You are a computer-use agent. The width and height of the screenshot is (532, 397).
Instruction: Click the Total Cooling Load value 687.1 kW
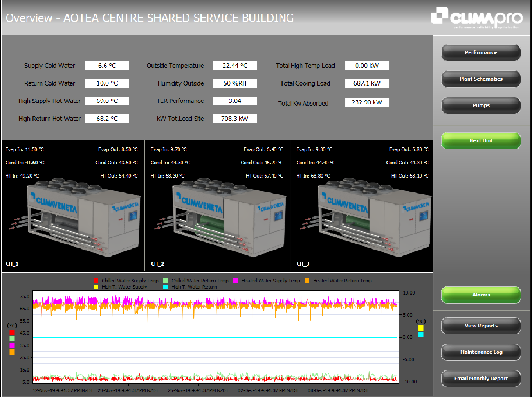[x=367, y=83]
